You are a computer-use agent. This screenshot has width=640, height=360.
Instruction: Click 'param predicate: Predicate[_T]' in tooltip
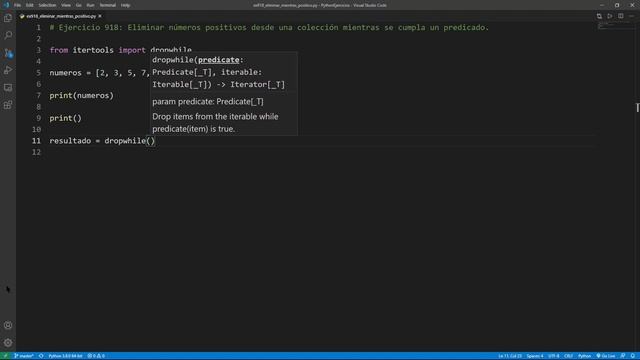point(208,102)
